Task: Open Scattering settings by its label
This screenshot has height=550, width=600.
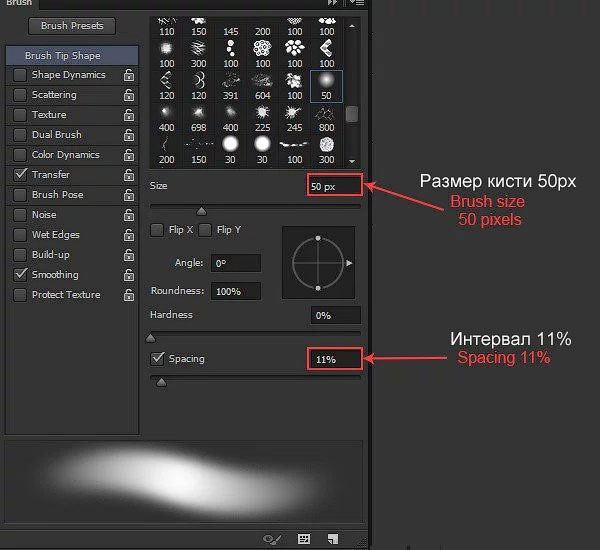Action: pos(54,95)
